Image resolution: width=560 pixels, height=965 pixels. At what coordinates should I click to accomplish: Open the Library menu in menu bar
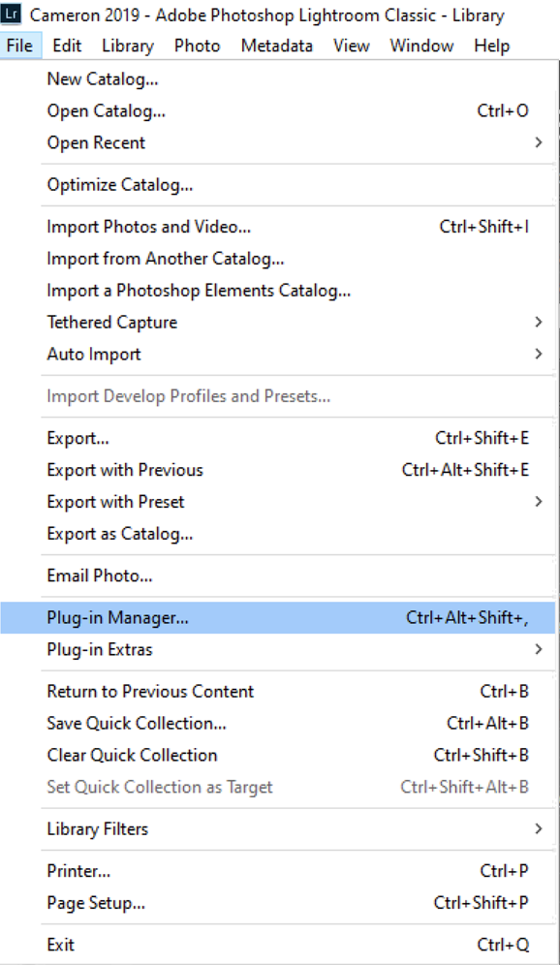pyautogui.click(x=128, y=46)
